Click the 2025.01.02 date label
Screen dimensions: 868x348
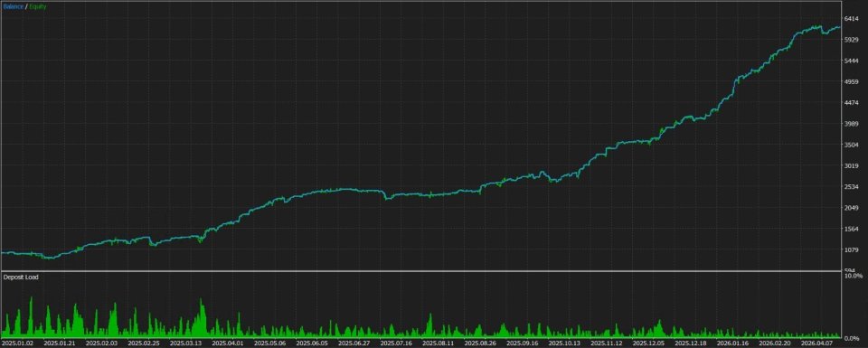coord(18,343)
